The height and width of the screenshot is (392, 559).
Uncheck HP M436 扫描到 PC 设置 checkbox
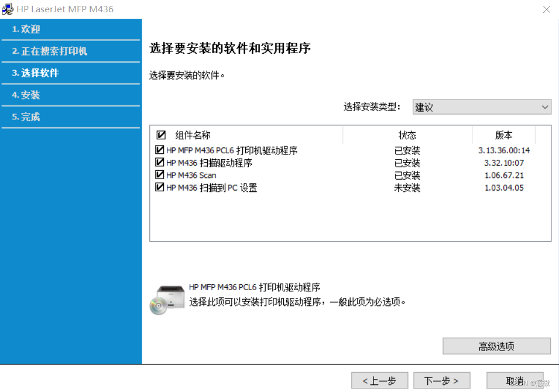(x=160, y=187)
